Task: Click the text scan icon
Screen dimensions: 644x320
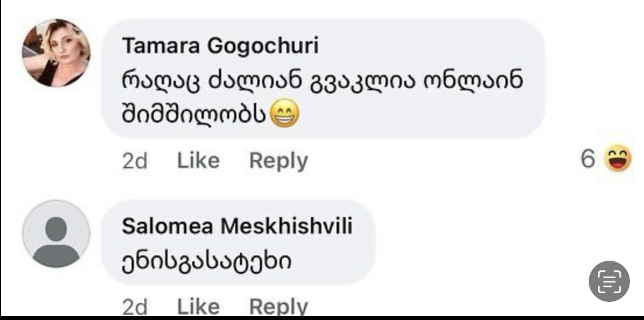Action: click(x=609, y=281)
